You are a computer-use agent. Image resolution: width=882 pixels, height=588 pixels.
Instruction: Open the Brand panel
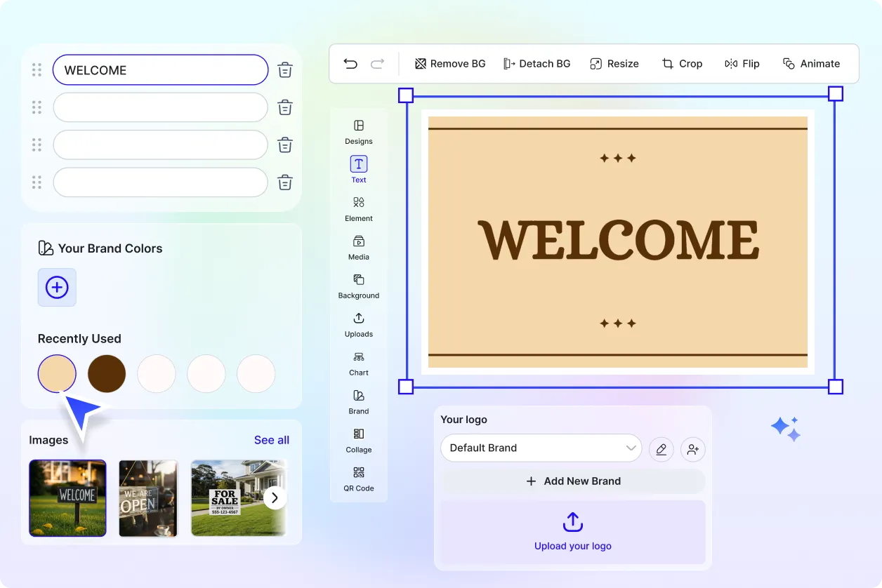358,402
